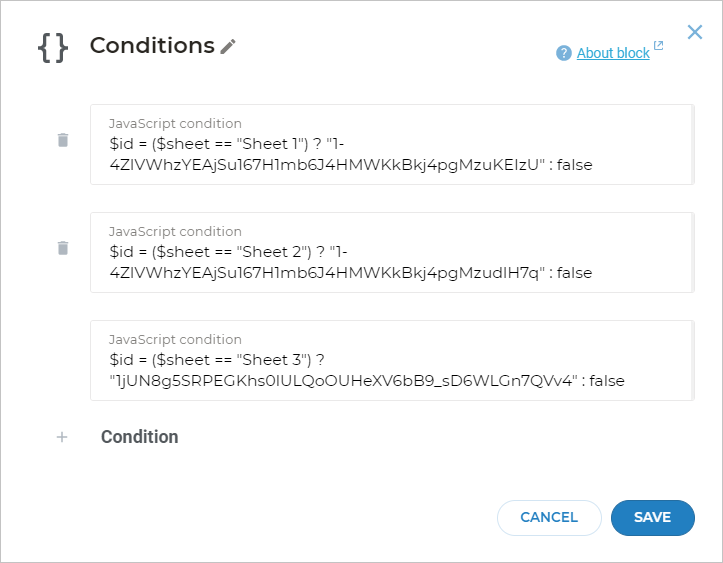Image resolution: width=723 pixels, height=563 pixels.
Task: Click "JavaScript condition" label above Sheet 3 code
Action: coord(175,340)
